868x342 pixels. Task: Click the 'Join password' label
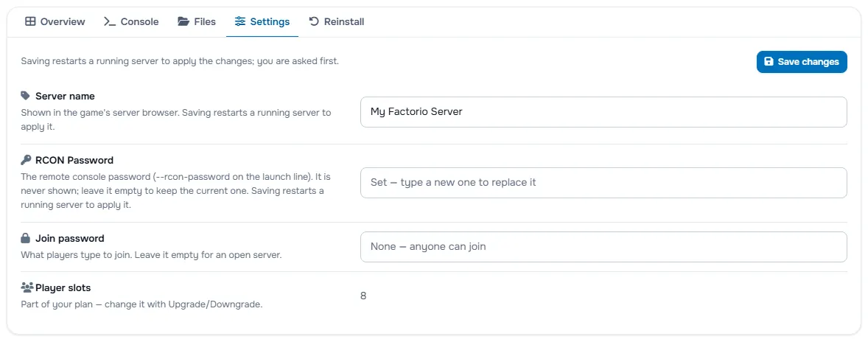point(70,239)
